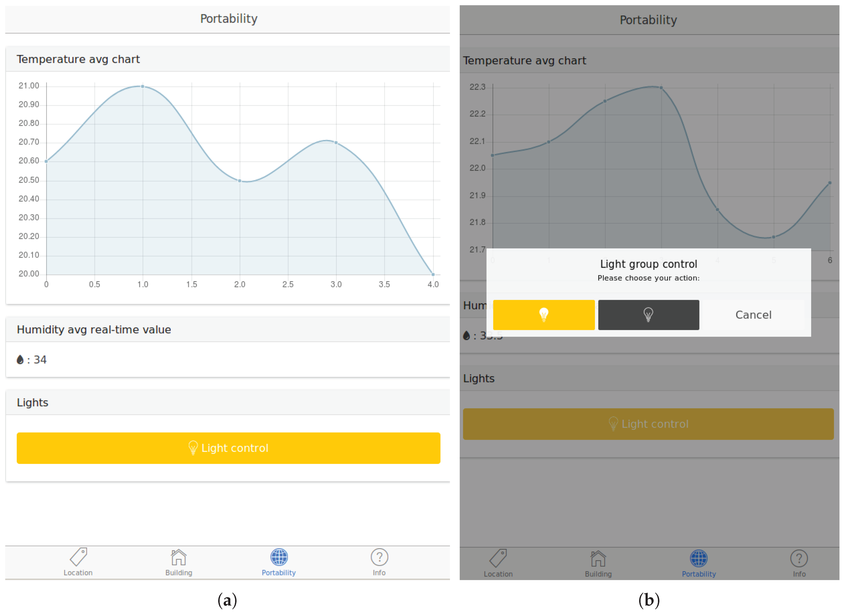844x616 pixels.
Task: Click the chart data point at x 1.0 peak
Action: tap(143, 87)
